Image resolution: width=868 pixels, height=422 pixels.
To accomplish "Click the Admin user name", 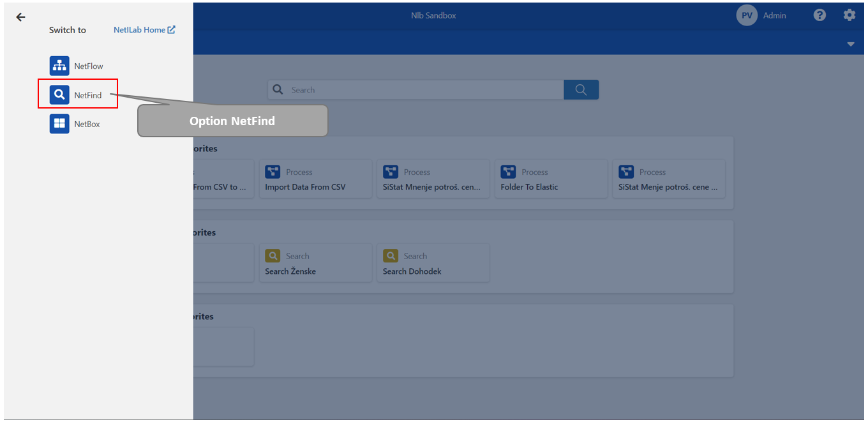I will tap(774, 15).
